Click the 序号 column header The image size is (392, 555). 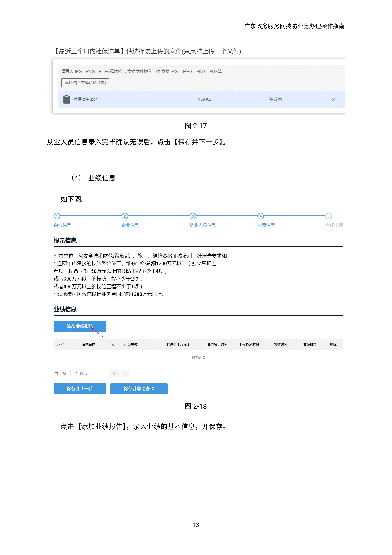pyautogui.click(x=60, y=344)
